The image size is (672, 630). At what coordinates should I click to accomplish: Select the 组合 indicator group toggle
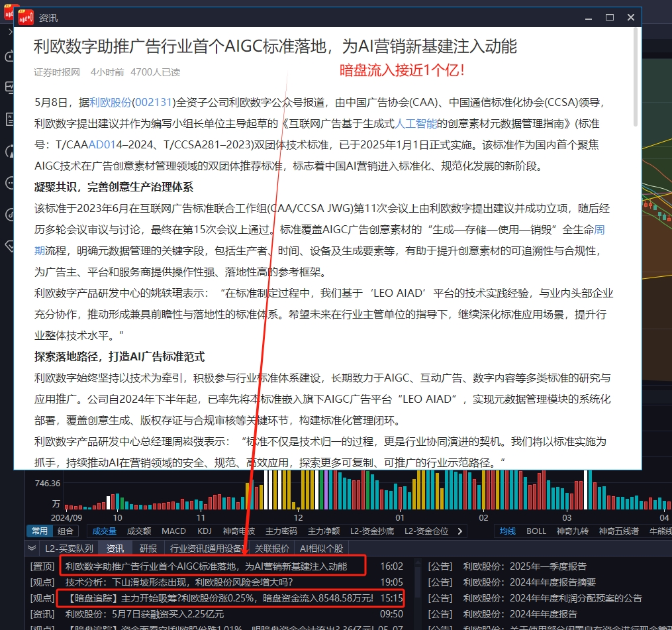pyautogui.click(x=66, y=531)
